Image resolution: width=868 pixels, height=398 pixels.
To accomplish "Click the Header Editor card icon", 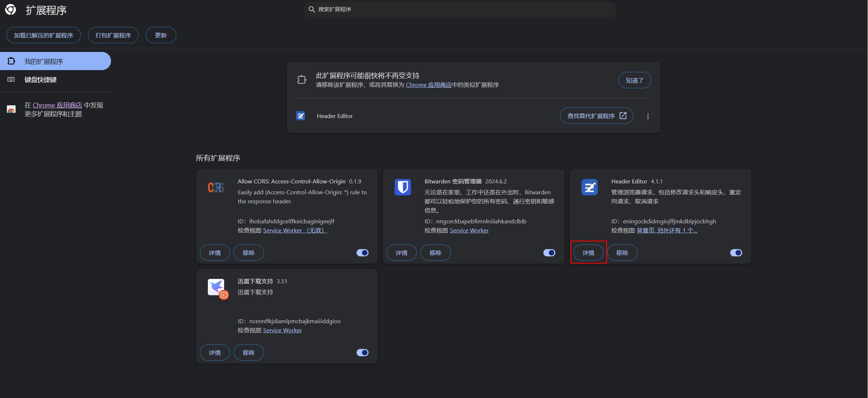I will click(589, 187).
